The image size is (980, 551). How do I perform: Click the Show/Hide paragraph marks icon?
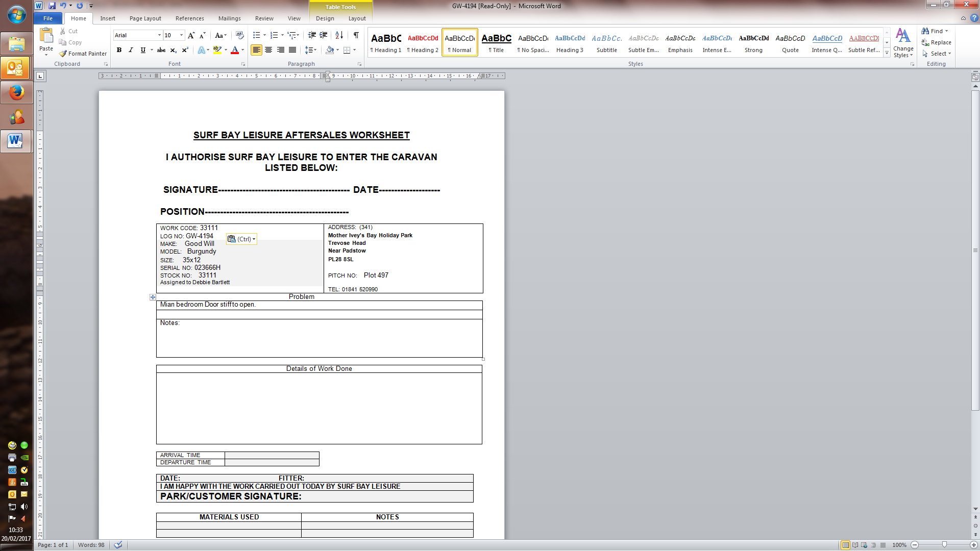point(356,35)
